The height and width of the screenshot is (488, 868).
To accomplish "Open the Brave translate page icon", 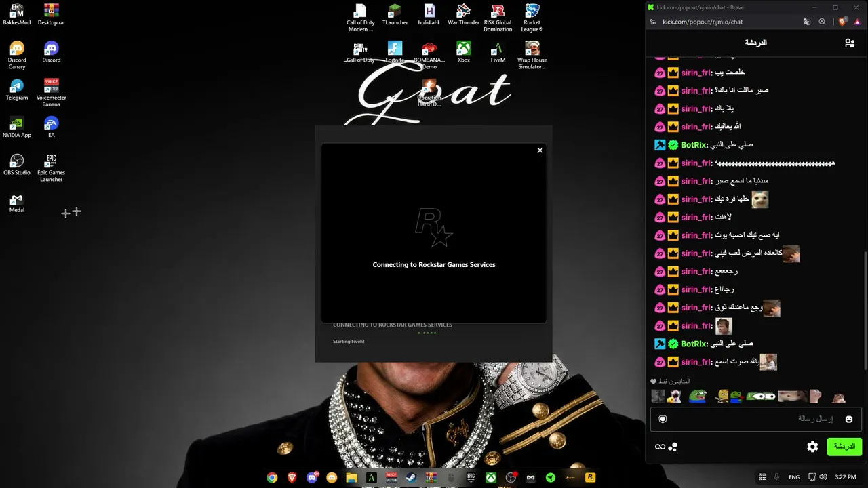I will point(807,22).
